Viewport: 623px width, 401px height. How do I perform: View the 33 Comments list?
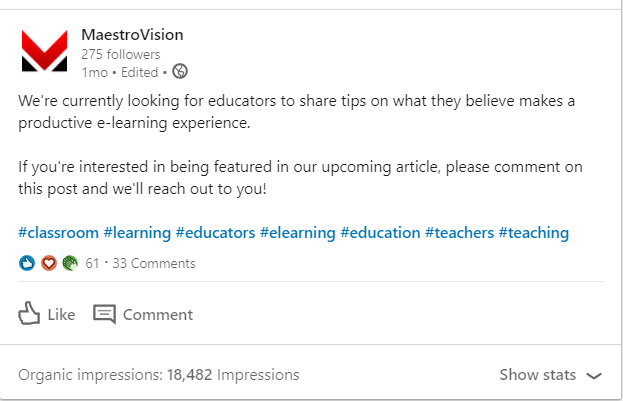coord(154,264)
